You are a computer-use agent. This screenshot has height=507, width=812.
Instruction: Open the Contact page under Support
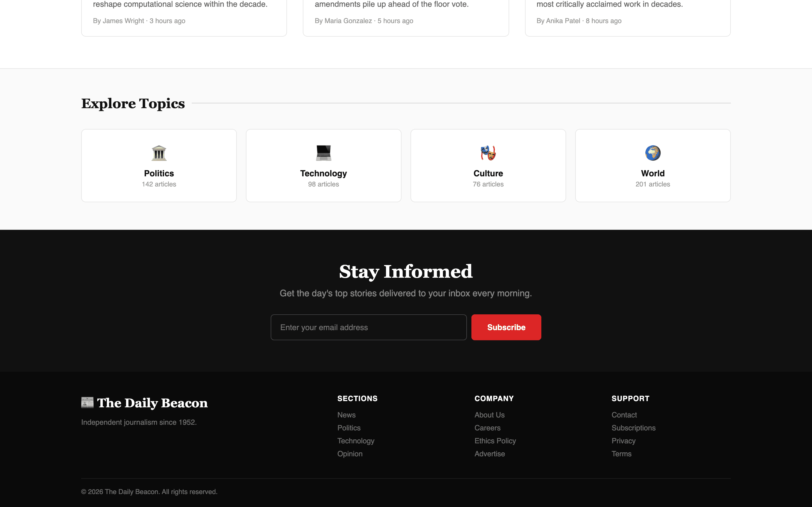624,415
